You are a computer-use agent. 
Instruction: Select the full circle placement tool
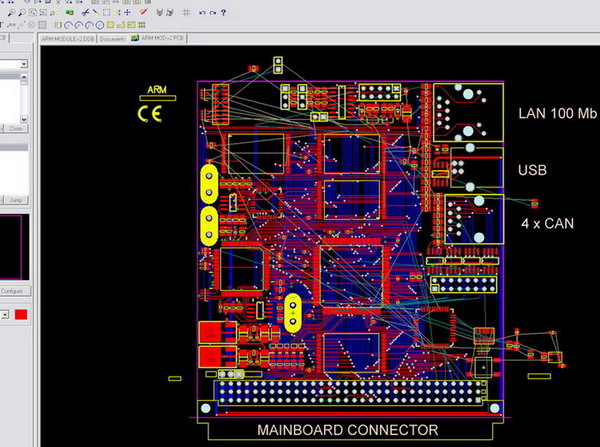100,25
